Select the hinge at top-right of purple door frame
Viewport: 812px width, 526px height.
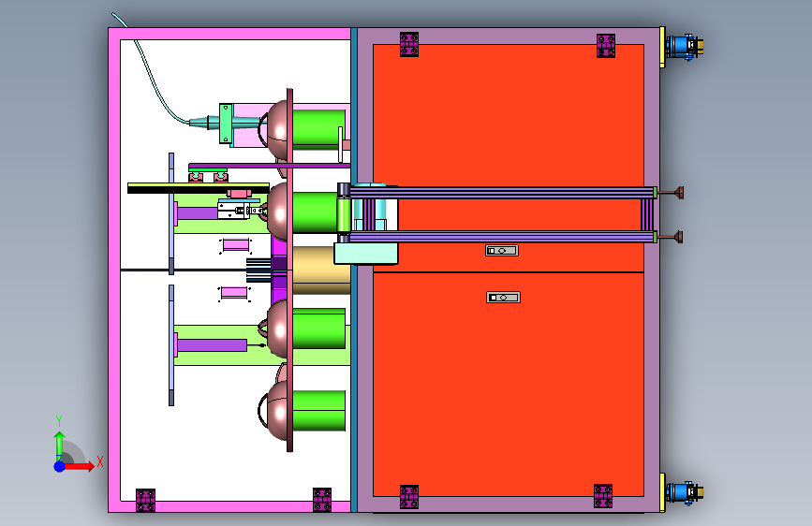605,46
